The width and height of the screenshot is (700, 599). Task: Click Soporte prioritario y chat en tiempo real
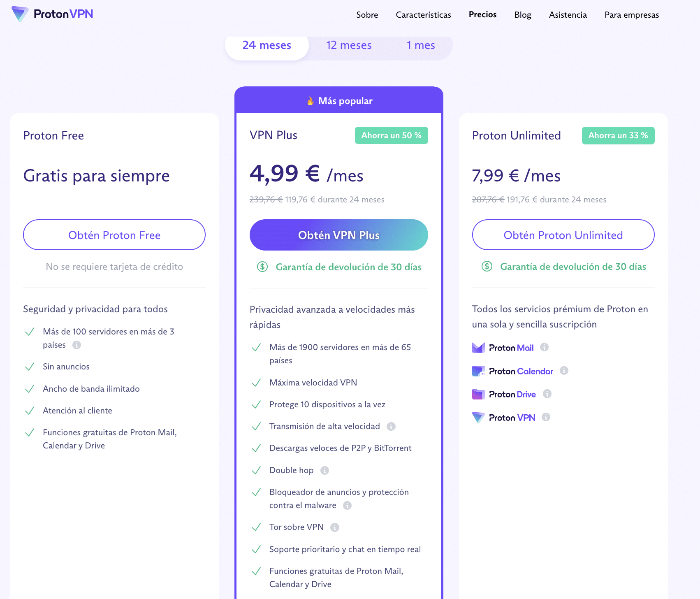coord(345,549)
